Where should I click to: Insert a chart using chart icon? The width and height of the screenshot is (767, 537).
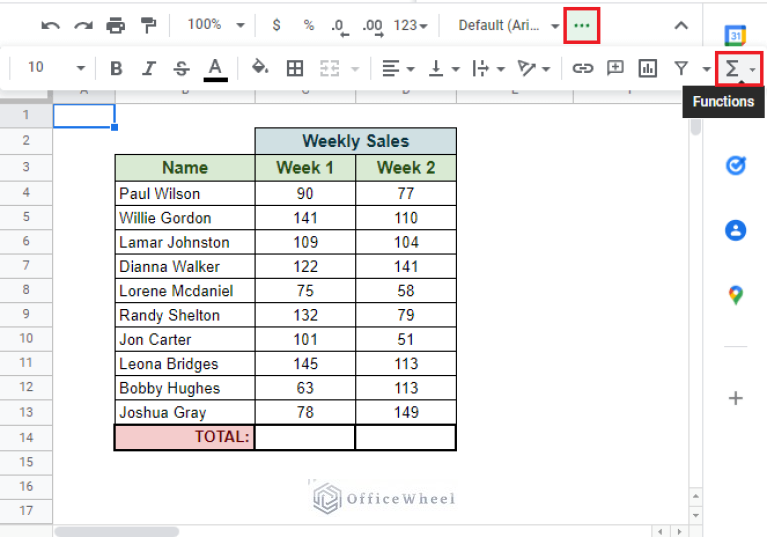coord(648,68)
